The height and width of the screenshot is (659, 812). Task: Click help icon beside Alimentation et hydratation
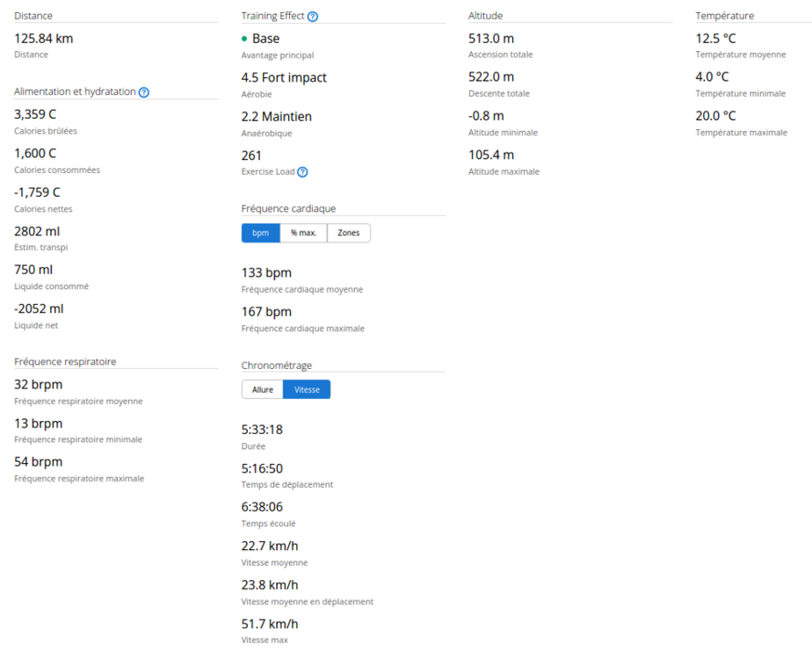(144, 92)
